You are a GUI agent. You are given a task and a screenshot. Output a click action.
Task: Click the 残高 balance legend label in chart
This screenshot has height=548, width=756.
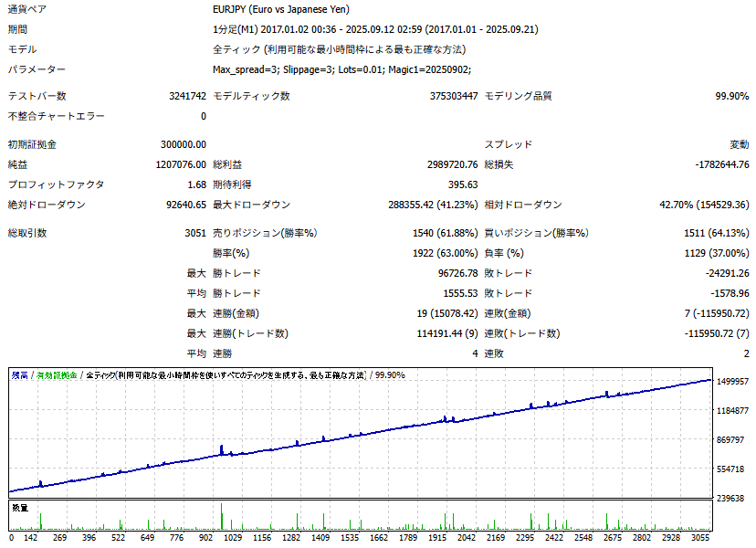[20, 375]
